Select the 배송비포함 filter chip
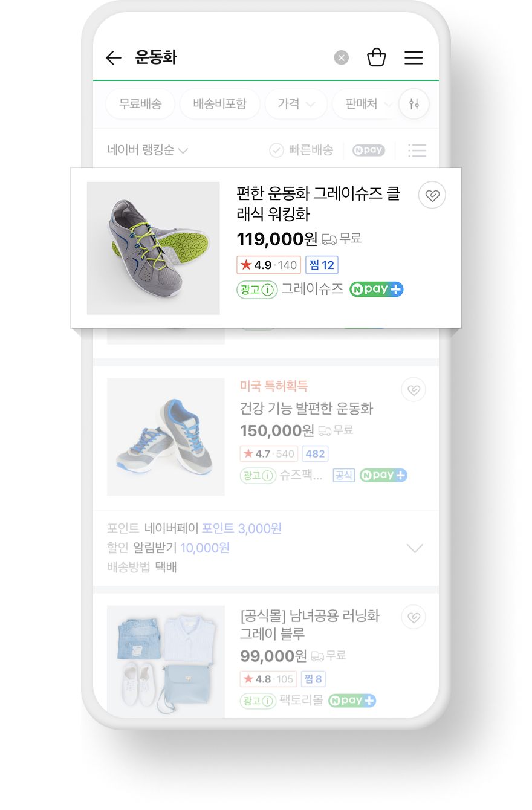532x810 pixels. (219, 104)
